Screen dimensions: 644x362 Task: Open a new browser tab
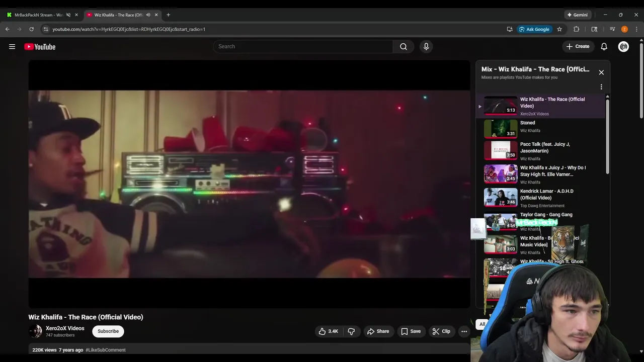pyautogui.click(x=168, y=15)
